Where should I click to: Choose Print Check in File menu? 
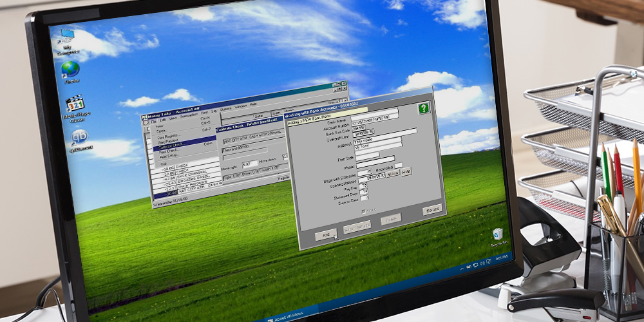tap(169, 151)
